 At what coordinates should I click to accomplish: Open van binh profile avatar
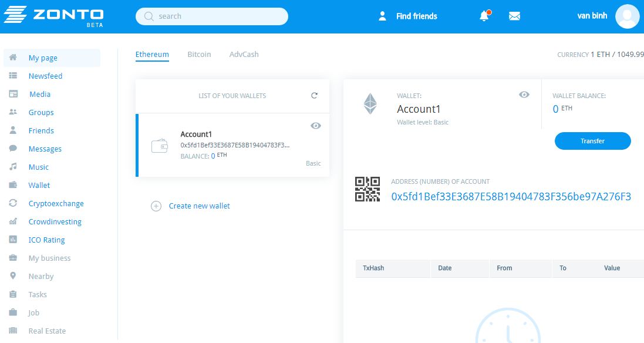point(628,16)
